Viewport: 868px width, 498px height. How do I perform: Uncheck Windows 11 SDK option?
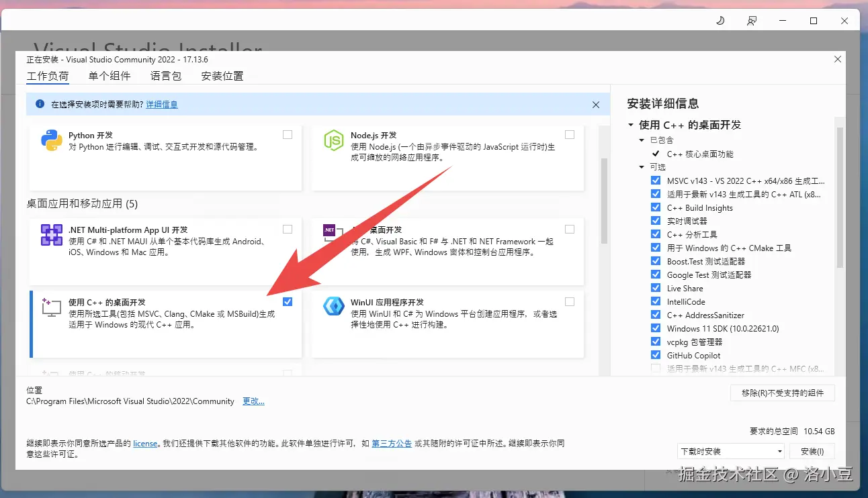pos(656,328)
